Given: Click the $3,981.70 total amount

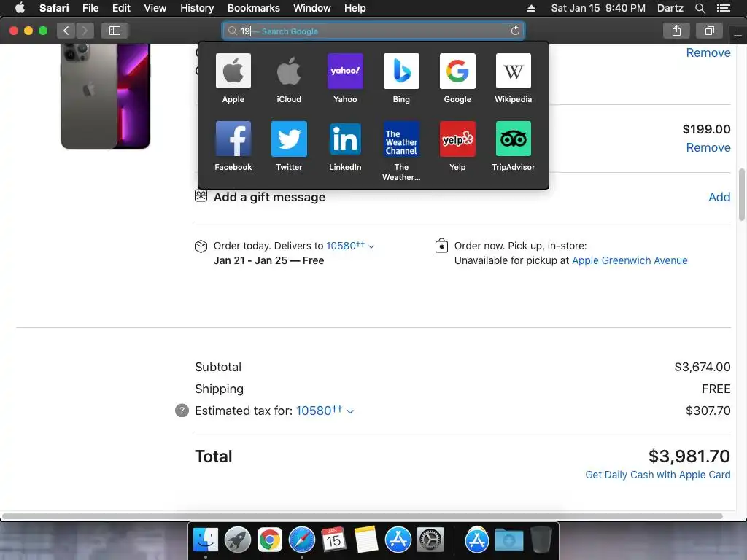Looking at the screenshot, I should (689, 456).
